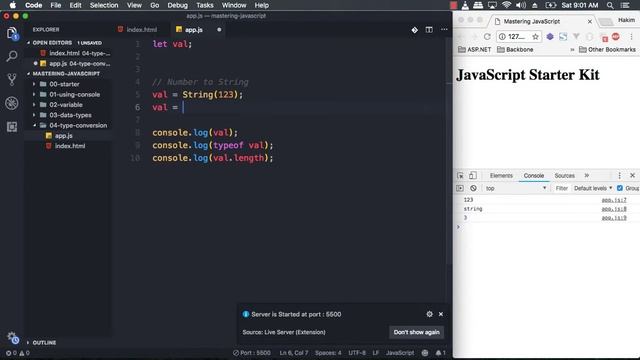The width and height of the screenshot is (640, 360).
Task: Toggle device toolbar icon in DevTools
Action: click(473, 176)
